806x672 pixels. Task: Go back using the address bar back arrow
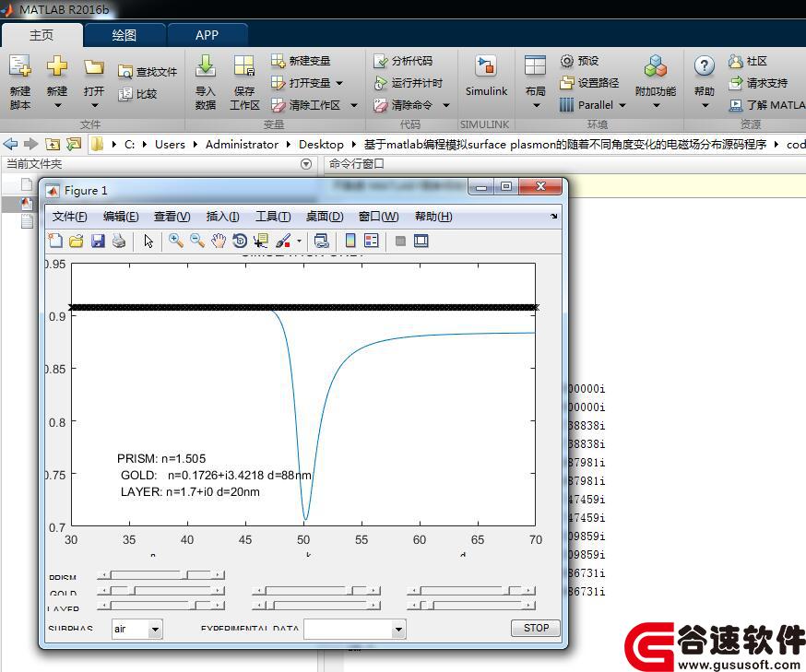point(10,145)
